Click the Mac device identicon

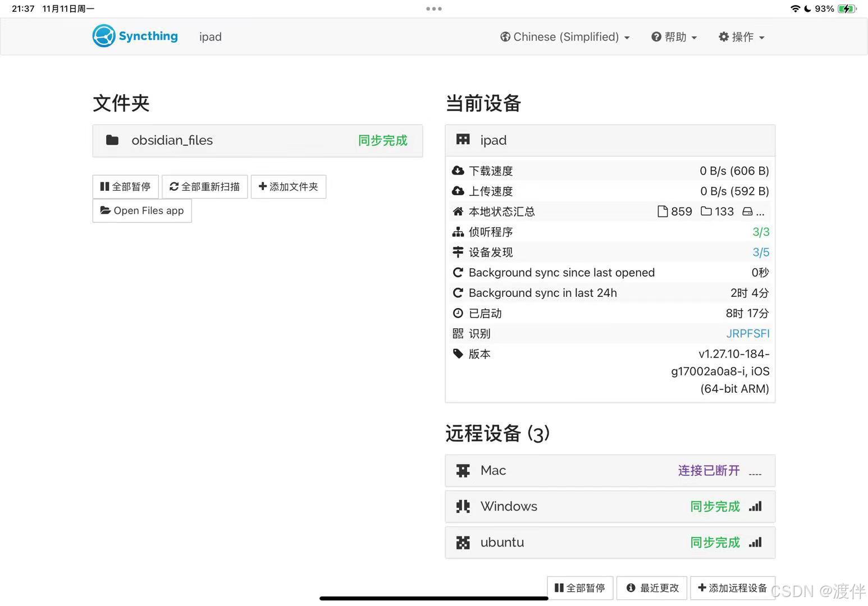point(463,470)
